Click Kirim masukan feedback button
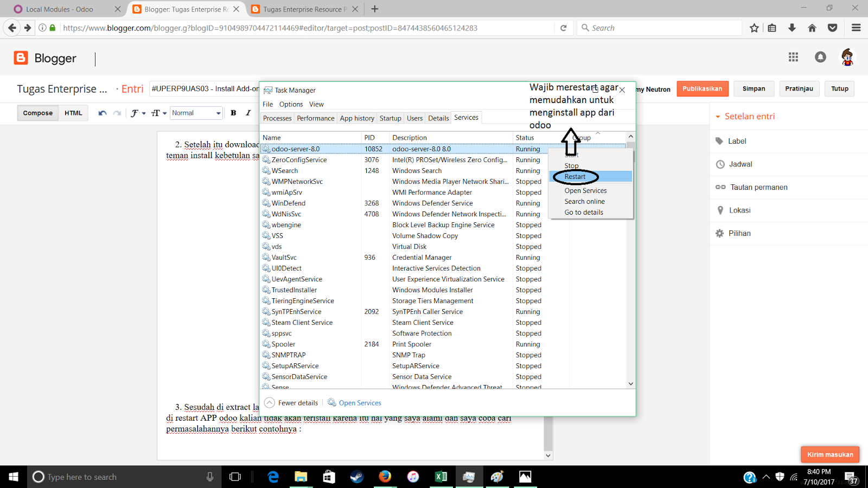 pos(830,454)
